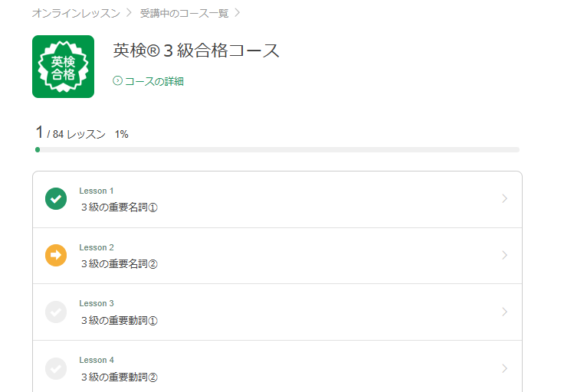Open lesson titled ３級の重要名詞①

tap(119, 207)
